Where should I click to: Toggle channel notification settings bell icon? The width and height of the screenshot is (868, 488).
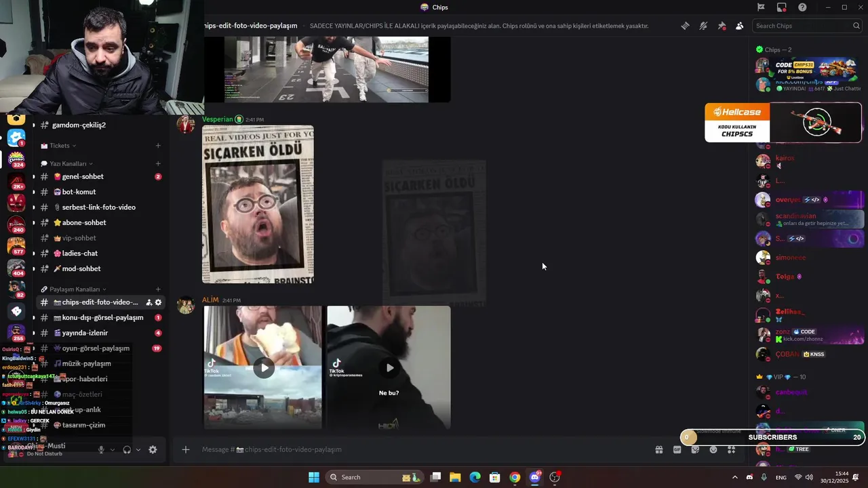coord(703,26)
